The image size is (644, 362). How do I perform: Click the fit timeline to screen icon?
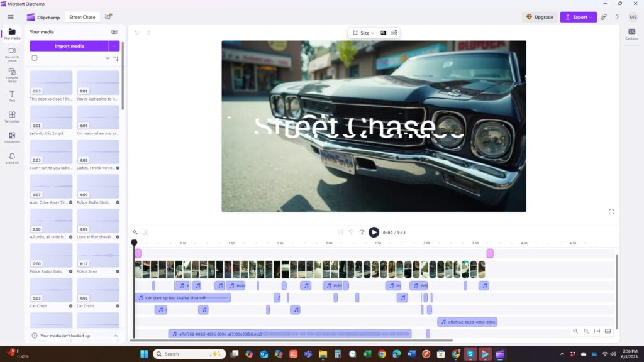coord(597,331)
